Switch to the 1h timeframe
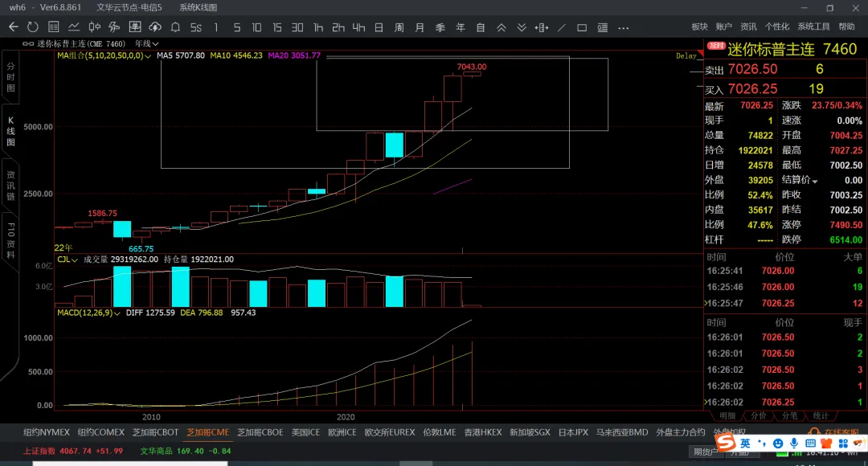 coord(318,27)
